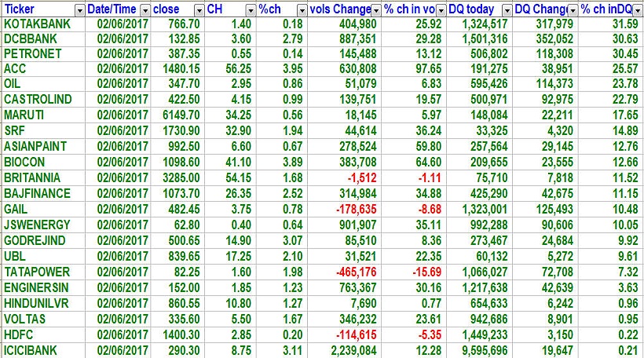The image size is (644, 358).
Task: Open the % ch inDQ filter dropdown
Action: [x=635, y=10]
